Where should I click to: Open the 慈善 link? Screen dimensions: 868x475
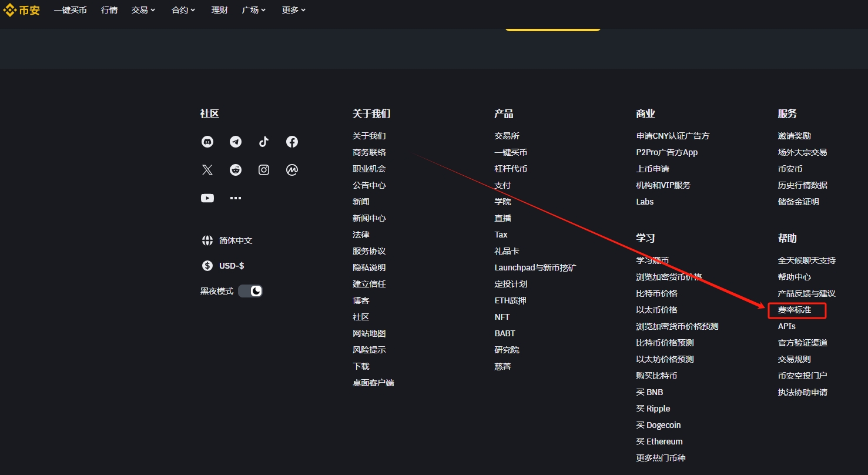click(503, 366)
